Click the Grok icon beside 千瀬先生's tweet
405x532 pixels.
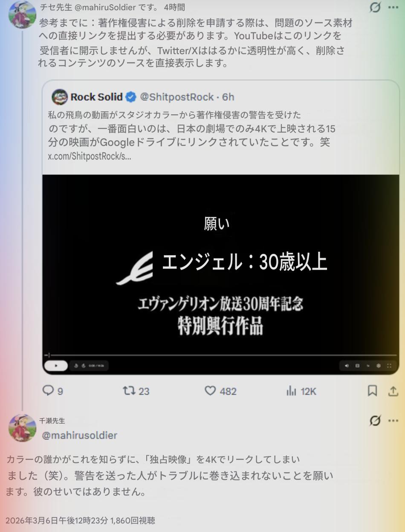(375, 421)
